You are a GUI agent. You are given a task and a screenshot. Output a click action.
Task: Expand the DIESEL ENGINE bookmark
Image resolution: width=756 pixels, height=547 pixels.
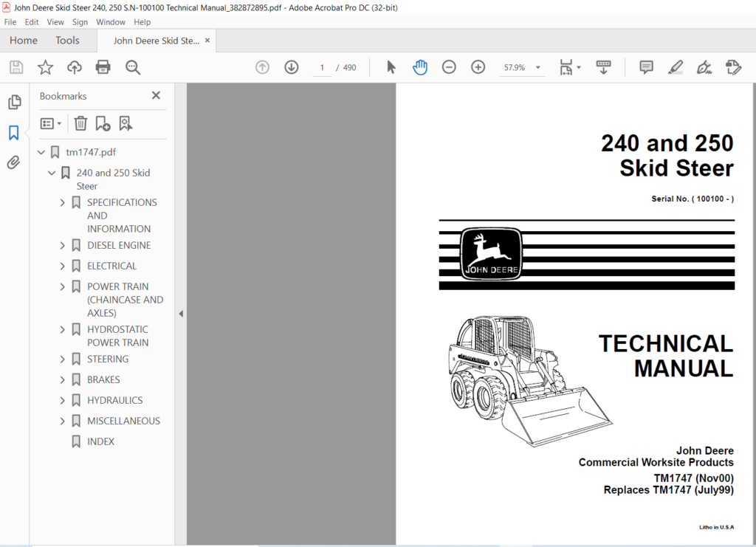click(x=62, y=245)
